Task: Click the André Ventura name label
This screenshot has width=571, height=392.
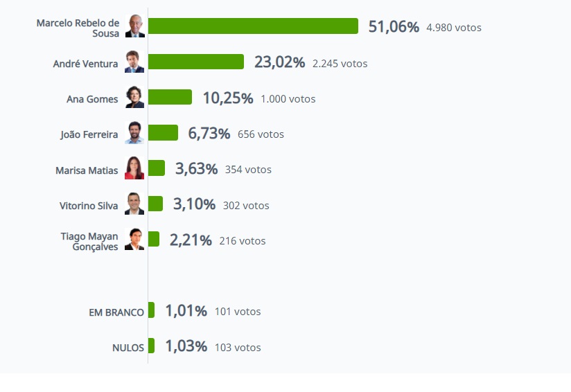Action: (85, 64)
